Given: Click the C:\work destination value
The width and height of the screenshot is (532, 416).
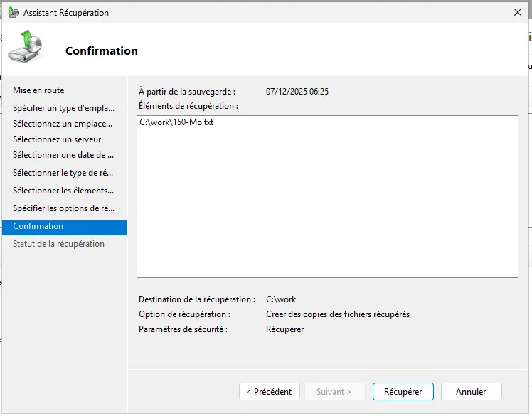Looking at the screenshot, I should 281,299.
